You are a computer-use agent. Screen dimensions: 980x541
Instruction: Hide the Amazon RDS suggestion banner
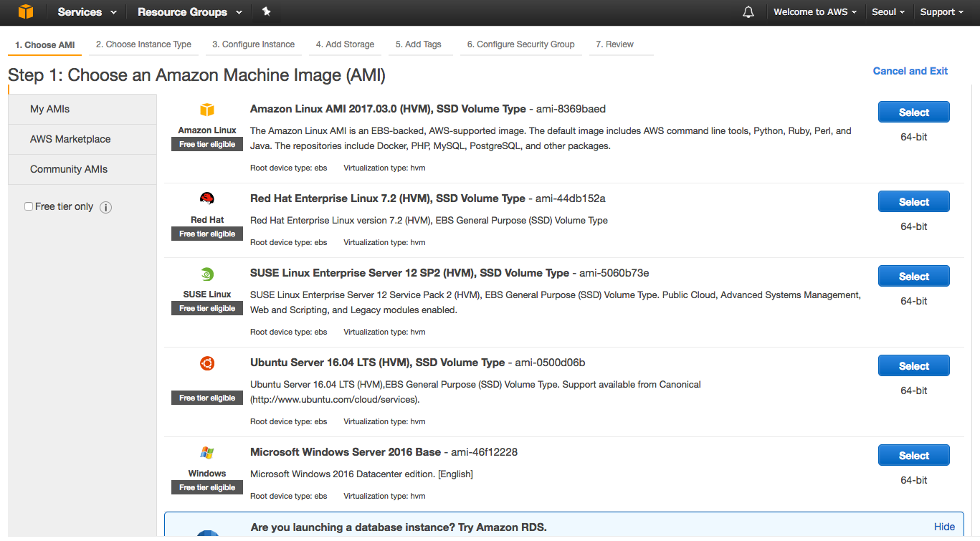click(x=944, y=527)
